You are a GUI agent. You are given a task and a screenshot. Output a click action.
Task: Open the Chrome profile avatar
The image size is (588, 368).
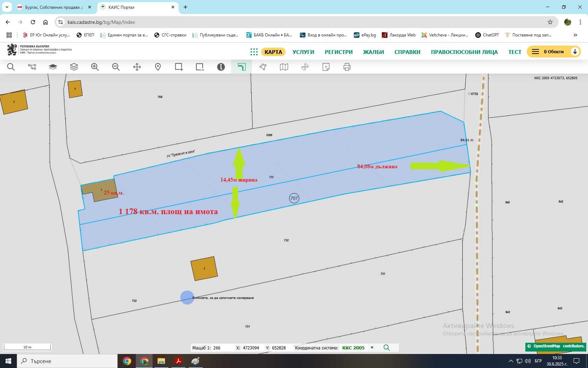click(568, 22)
